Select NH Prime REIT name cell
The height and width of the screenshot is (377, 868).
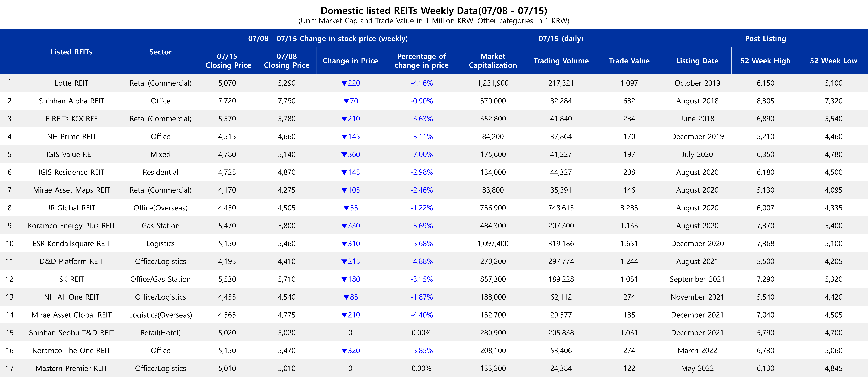(71, 136)
